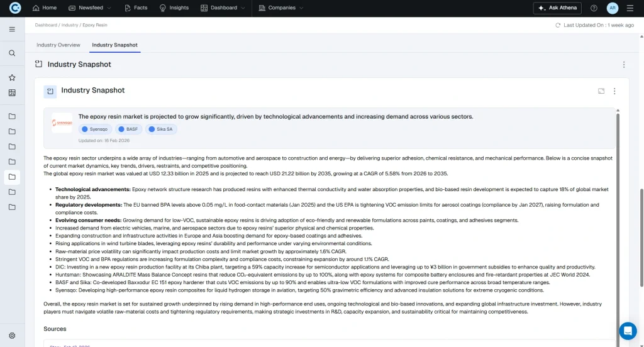Click the Updated on: 16 Feb 2026 text
This screenshot has height=347, width=644.
(104, 140)
